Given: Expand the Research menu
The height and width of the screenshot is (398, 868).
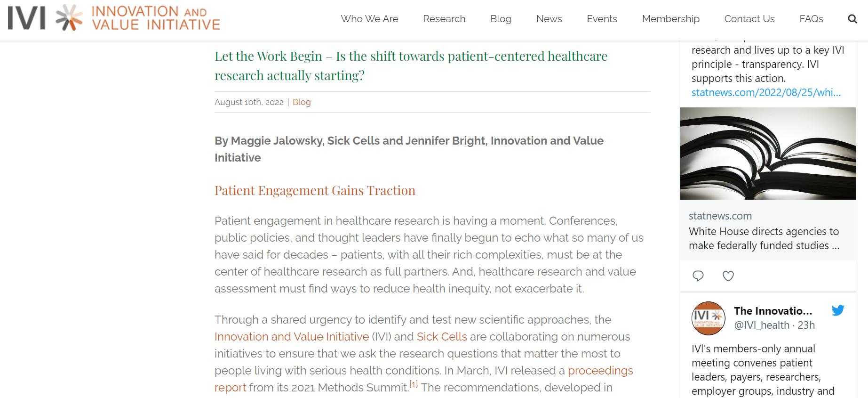Looking at the screenshot, I should pyautogui.click(x=444, y=19).
